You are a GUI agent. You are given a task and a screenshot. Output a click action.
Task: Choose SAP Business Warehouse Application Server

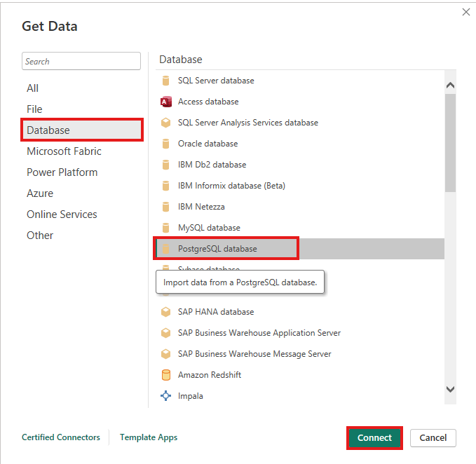(x=300, y=333)
